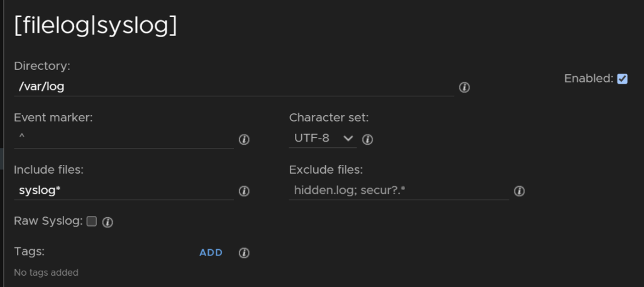644x287 pixels.
Task: Show the Tags info icon help
Action: click(x=244, y=253)
